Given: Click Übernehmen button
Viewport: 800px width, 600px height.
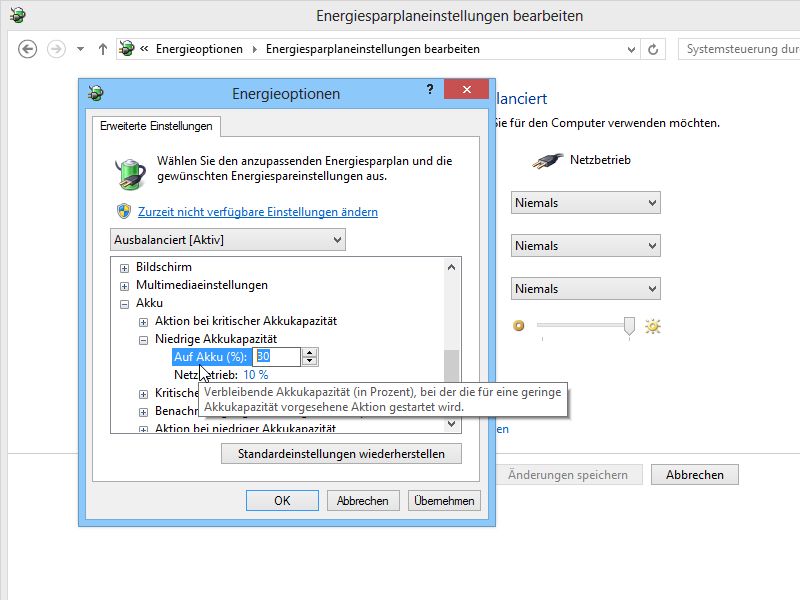Looking at the screenshot, I should point(444,501).
